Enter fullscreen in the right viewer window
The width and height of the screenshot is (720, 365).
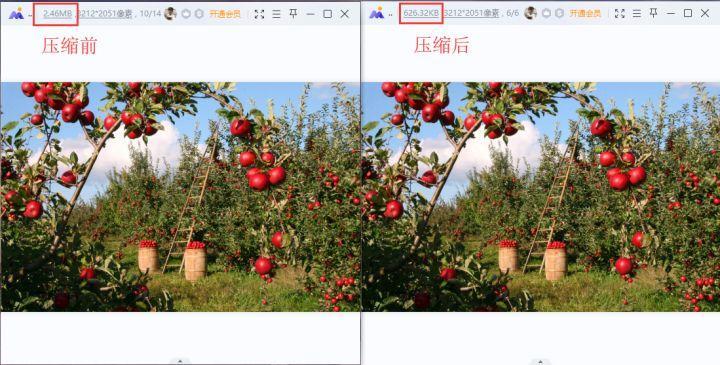tap(620, 14)
